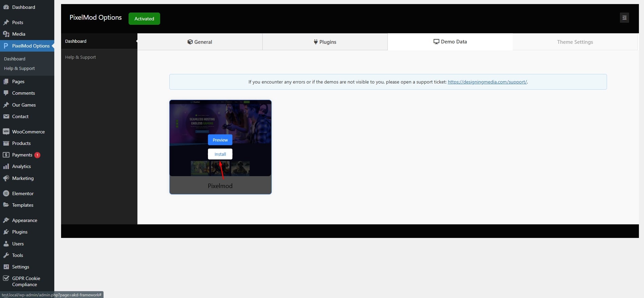The image size is (644, 298).
Task: Click the Settings sliders icon
Action: click(6, 267)
